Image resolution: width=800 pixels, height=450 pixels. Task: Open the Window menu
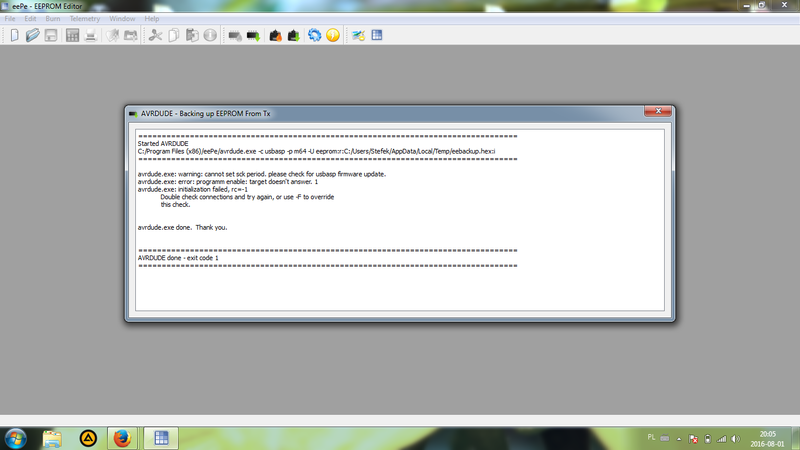point(122,18)
